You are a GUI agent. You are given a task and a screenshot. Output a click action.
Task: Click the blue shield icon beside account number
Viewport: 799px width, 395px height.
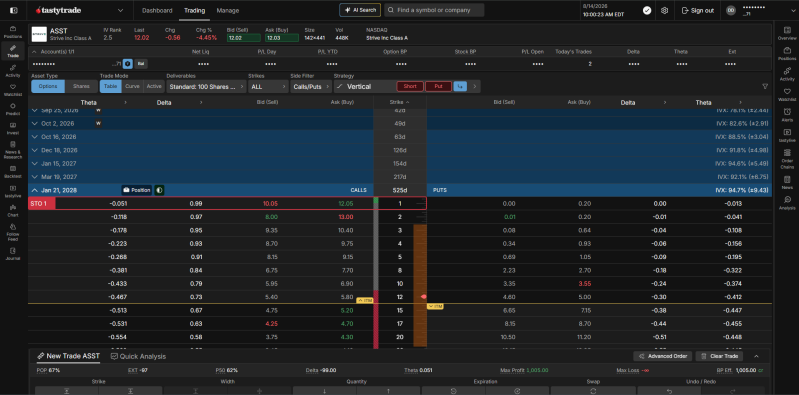127,64
